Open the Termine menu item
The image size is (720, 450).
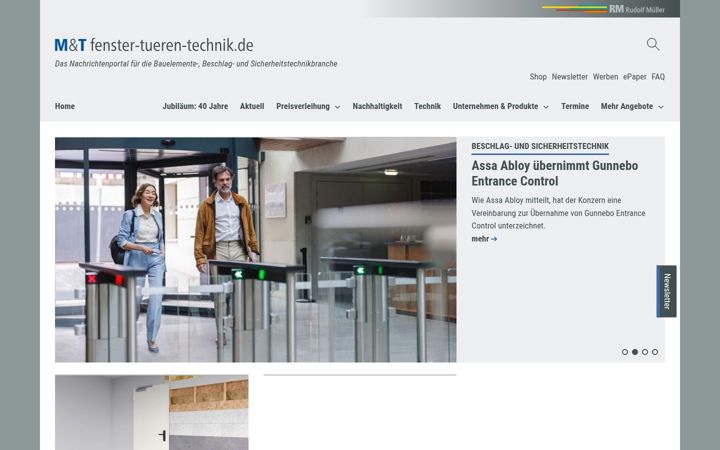tap(575, 106)
